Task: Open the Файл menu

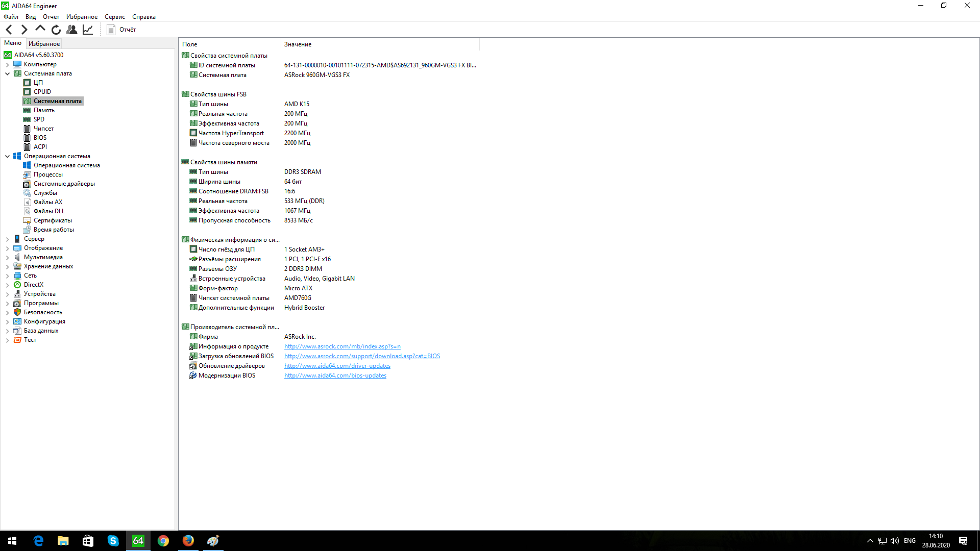Action: 11,17
